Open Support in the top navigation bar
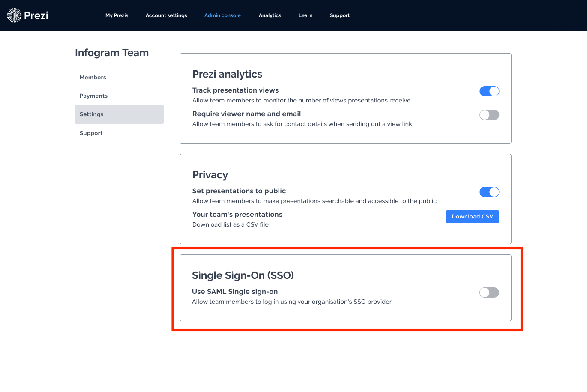The height and width of the screenshot is (392, 587). (339, 15)
